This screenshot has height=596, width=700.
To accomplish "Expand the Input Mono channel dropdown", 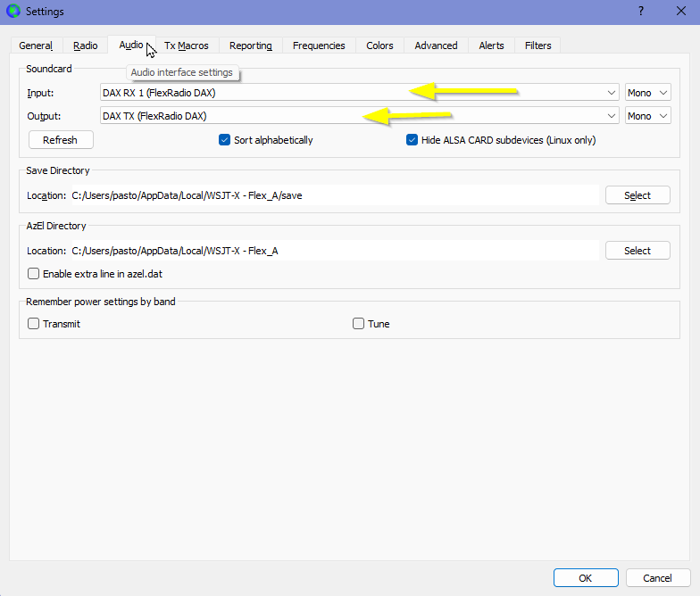I will pyautogui.click(x=647, y=93).
